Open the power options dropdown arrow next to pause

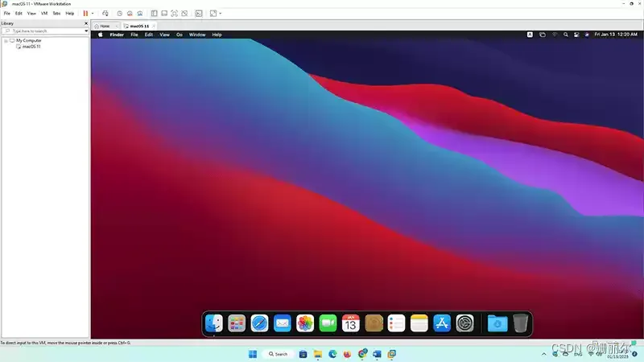click(93, 14)
